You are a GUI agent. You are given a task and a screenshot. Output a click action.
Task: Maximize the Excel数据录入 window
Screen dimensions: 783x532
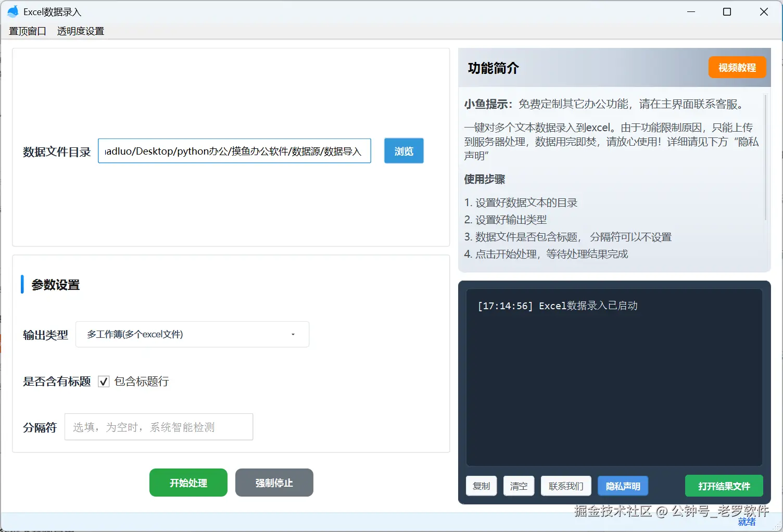coord(727,11)
